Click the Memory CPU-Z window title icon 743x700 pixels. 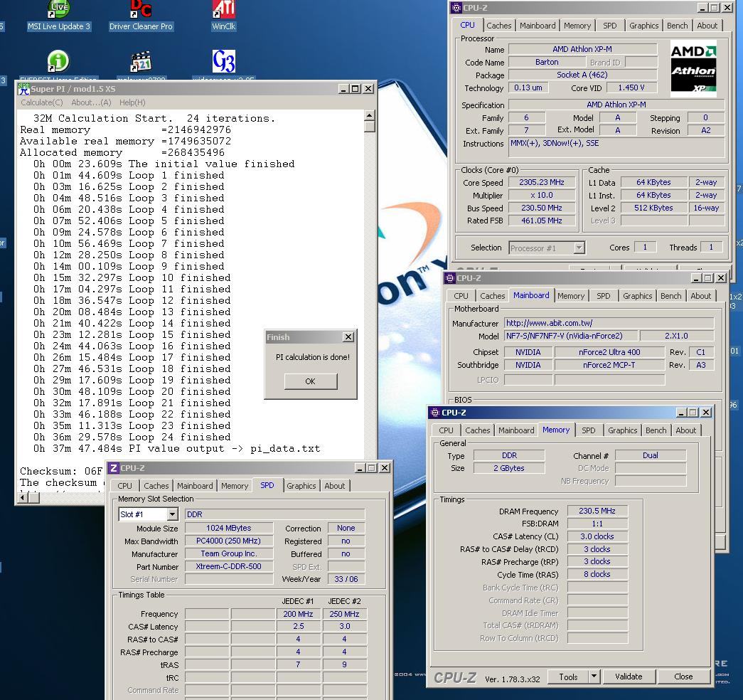coord(435,413)
